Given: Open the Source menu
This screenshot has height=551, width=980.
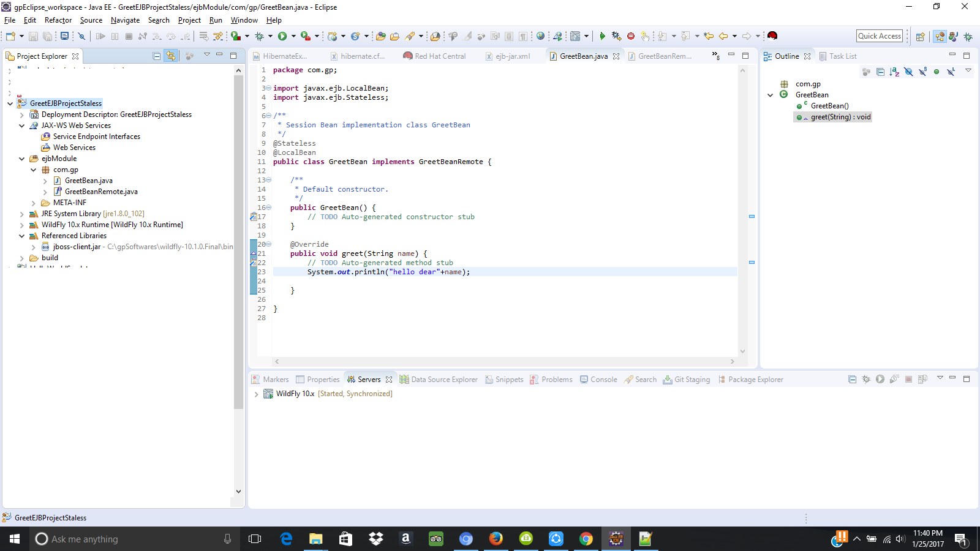Looking at the screenshot, I should click(x=91, y=20).
